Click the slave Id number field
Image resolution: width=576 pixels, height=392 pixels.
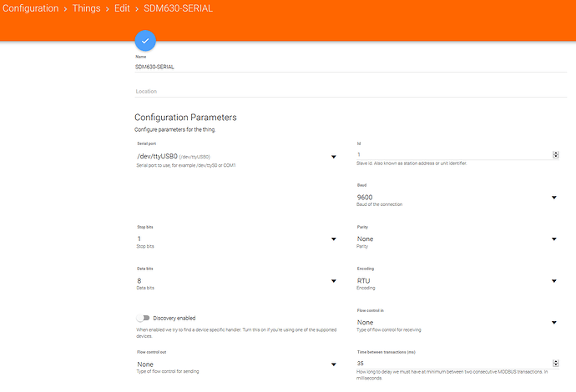[451, 154]
